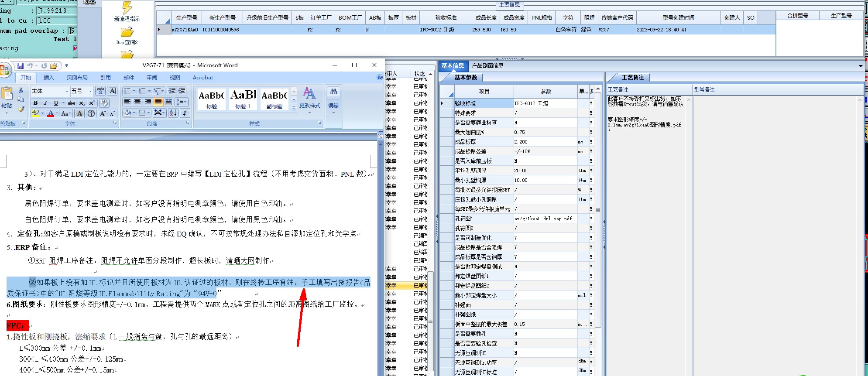Toggle justify alignment button
The height and width of the screenshot is (376, 868).
pos(158,102)
